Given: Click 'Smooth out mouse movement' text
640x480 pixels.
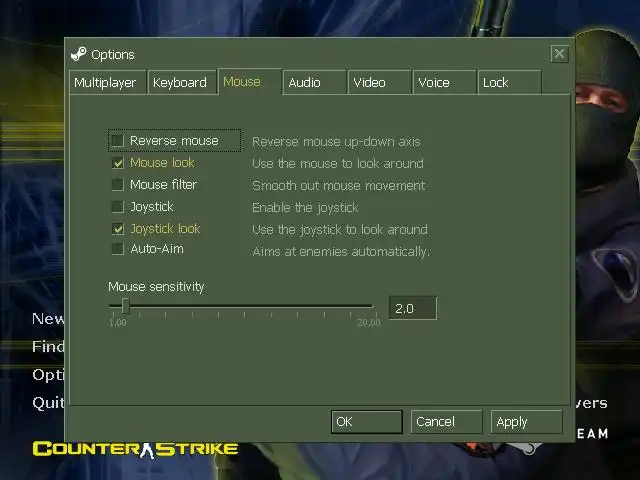Looking at the screenshot, I should click(x=339, y=186).
